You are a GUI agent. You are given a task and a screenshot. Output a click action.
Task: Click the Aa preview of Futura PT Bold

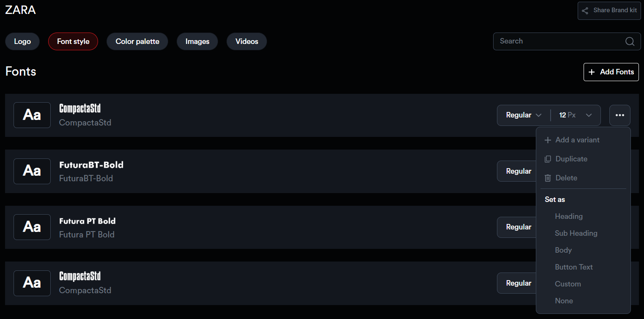coord(32,227)
